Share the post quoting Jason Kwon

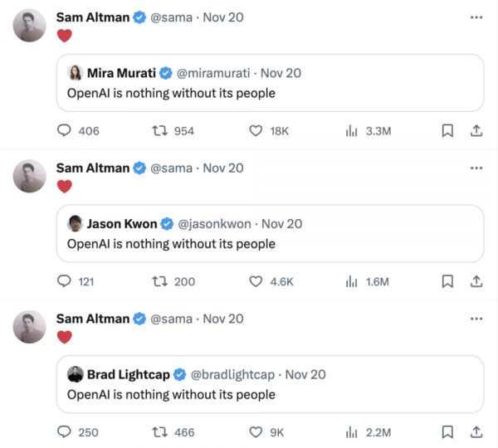tap(476, 281)
